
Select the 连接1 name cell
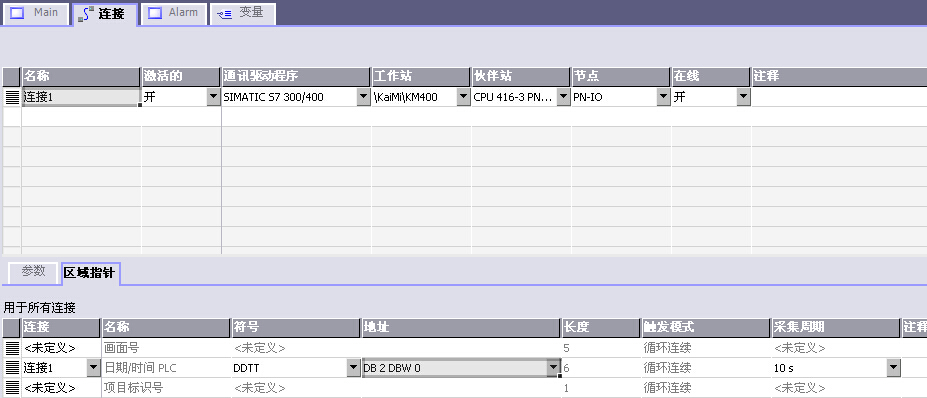pyautogui.click(x=81, y=97)
